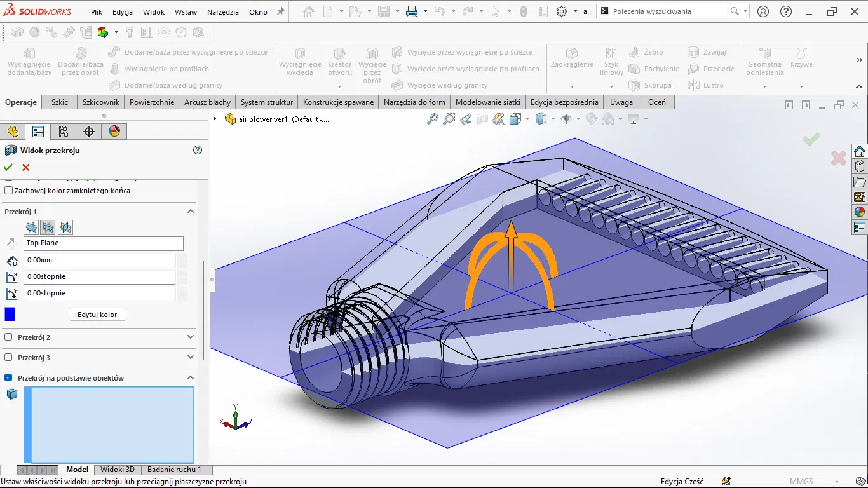This screenshot has width=868, height=488.
Task: Click the Edytuj kolor button
Action: [x=97, y=315]
